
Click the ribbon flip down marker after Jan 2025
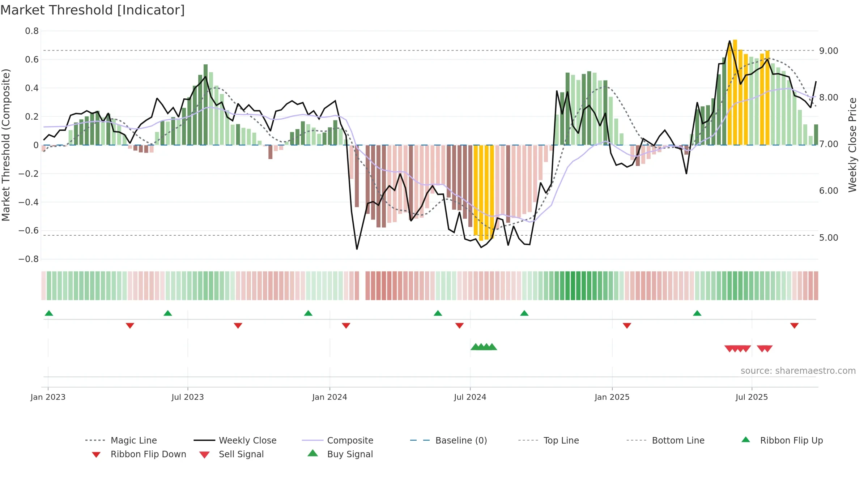[627, 326]
